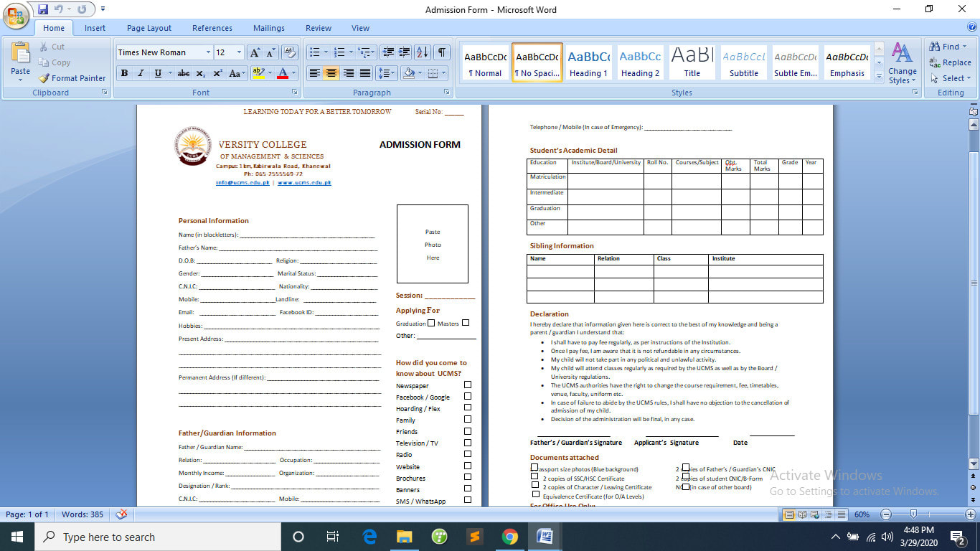Sort the selected text
The image size is (980, 551).
point(423,52)
